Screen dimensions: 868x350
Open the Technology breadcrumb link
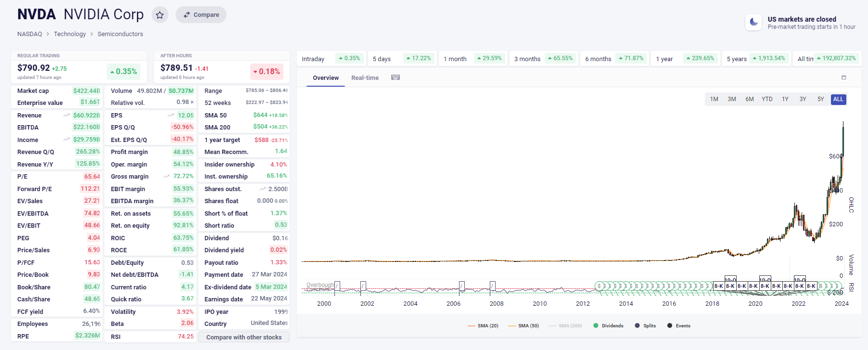coord(70,34)
